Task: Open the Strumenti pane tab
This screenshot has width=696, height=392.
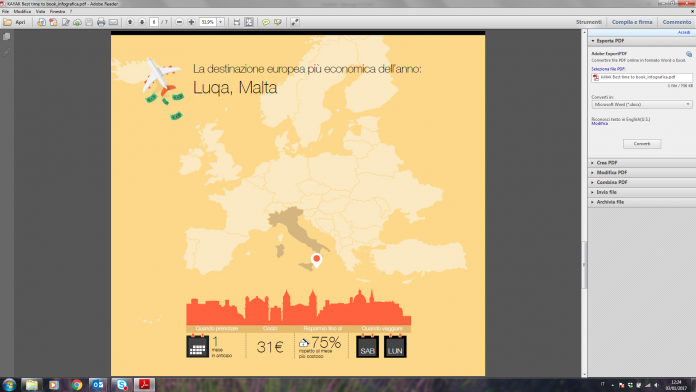Action: (x=589, y=22)
